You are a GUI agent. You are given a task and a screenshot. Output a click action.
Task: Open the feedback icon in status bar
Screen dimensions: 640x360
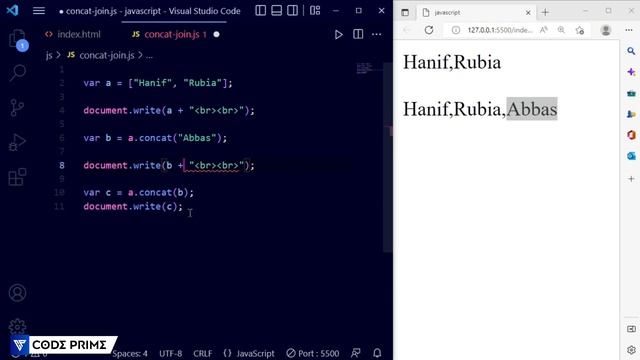pos(356,353)
